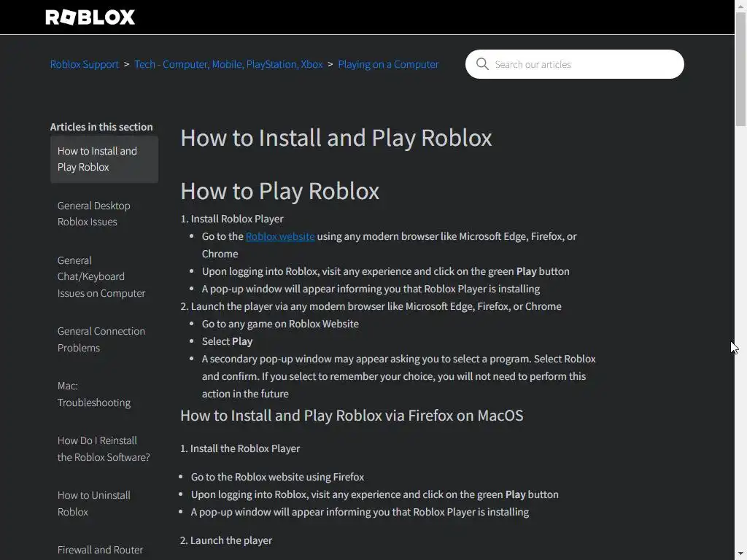Click the 'Select Play' bullet text
Viewport: 747px width, 560px height.
228,341
